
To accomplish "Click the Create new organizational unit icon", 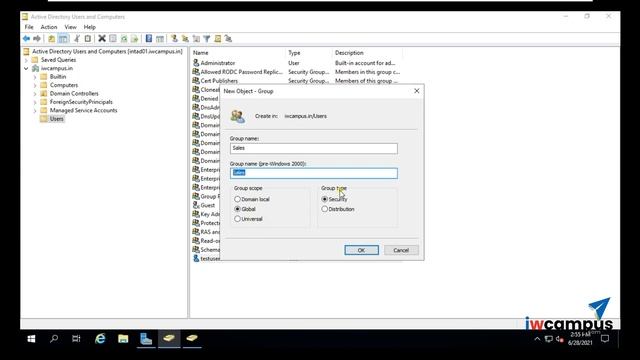I will [196, 38].
